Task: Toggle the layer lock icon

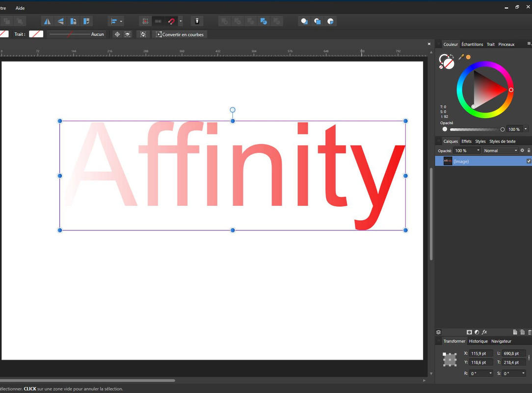Action: [x=529, y=150]
